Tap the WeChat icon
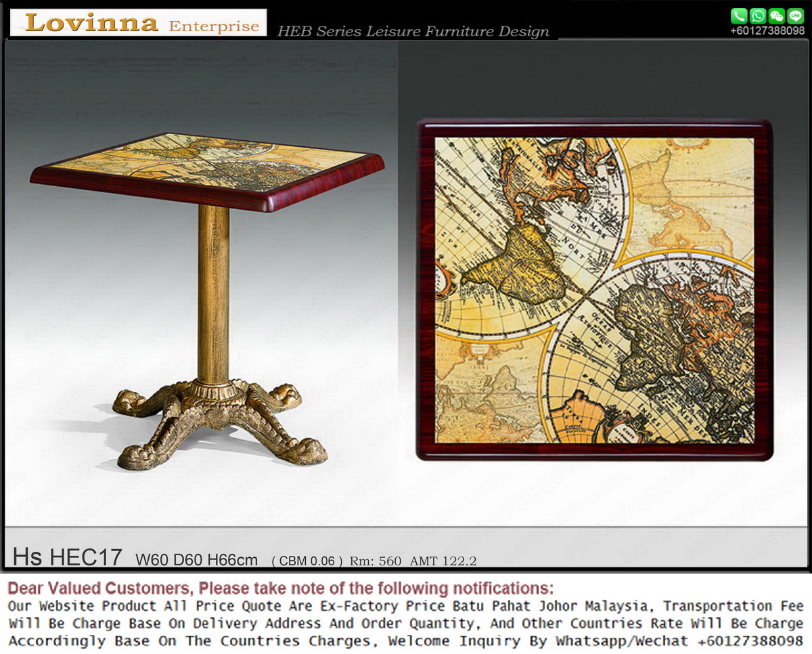The height and width of the screenshot is (654, 812). [x=777, y=16]
